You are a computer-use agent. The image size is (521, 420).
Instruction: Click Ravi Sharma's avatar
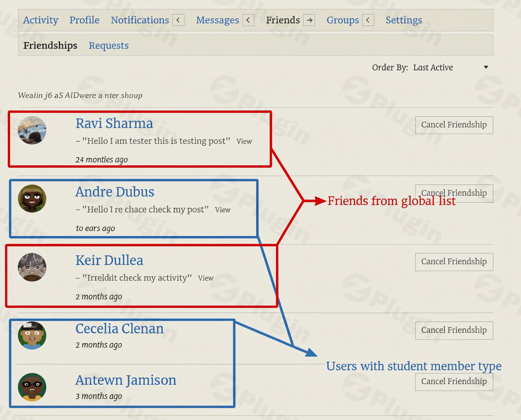pyautogui.click(x=32, y=130)
